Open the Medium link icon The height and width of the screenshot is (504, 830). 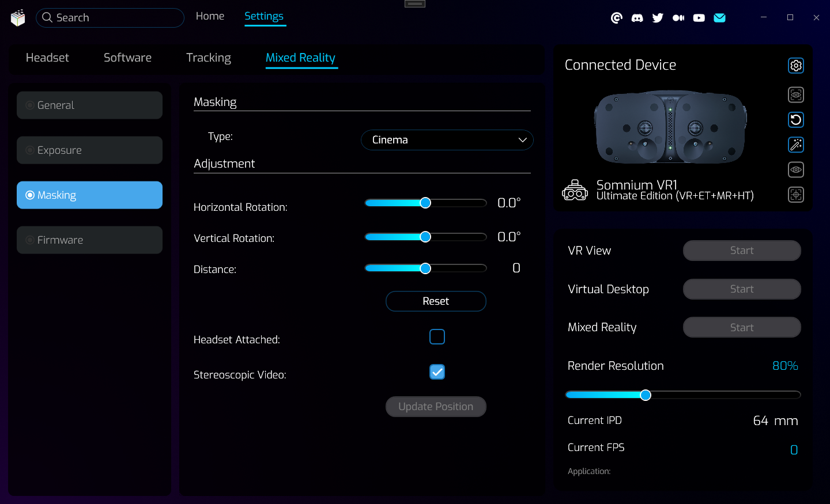pos(678,18)
